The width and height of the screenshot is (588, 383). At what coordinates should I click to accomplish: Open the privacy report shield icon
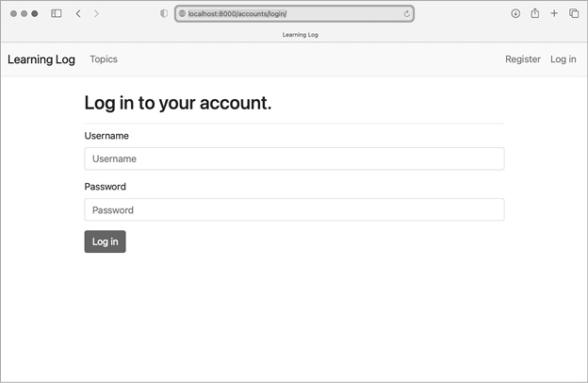164,14
